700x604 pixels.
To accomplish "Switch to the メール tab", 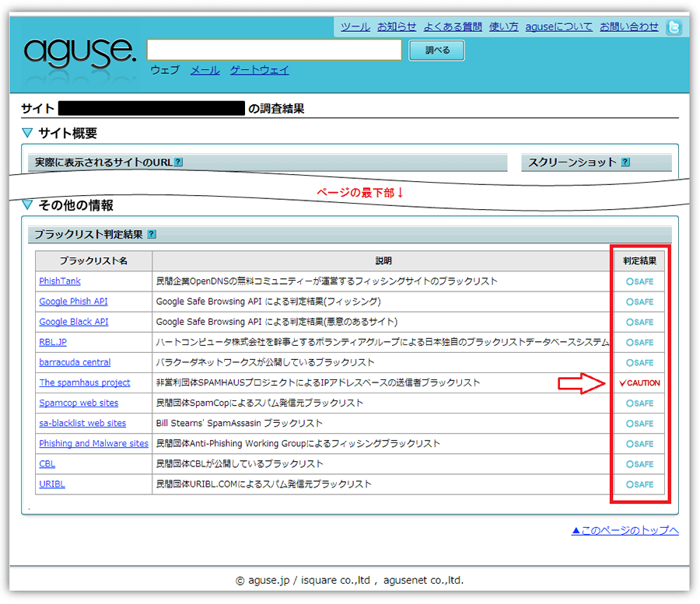I will pos(205,70).
